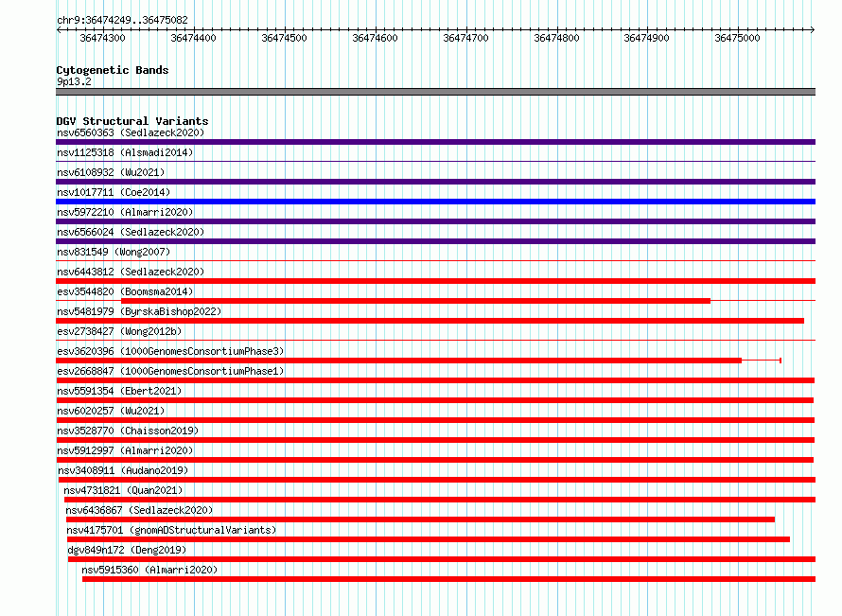Click nsv4731821 (Quan2021) label
The height and width of the screenshot is (616, 842).
point(123,490)
